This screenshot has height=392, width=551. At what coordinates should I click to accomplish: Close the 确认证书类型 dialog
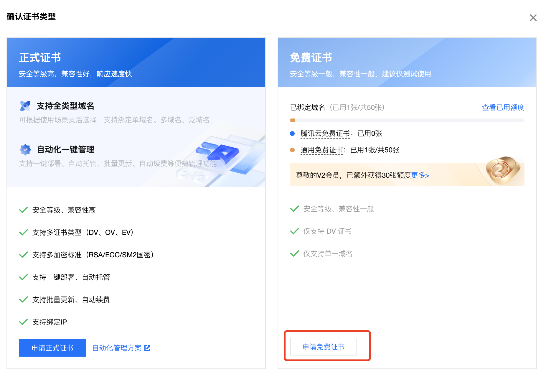[x=533, y=18]
